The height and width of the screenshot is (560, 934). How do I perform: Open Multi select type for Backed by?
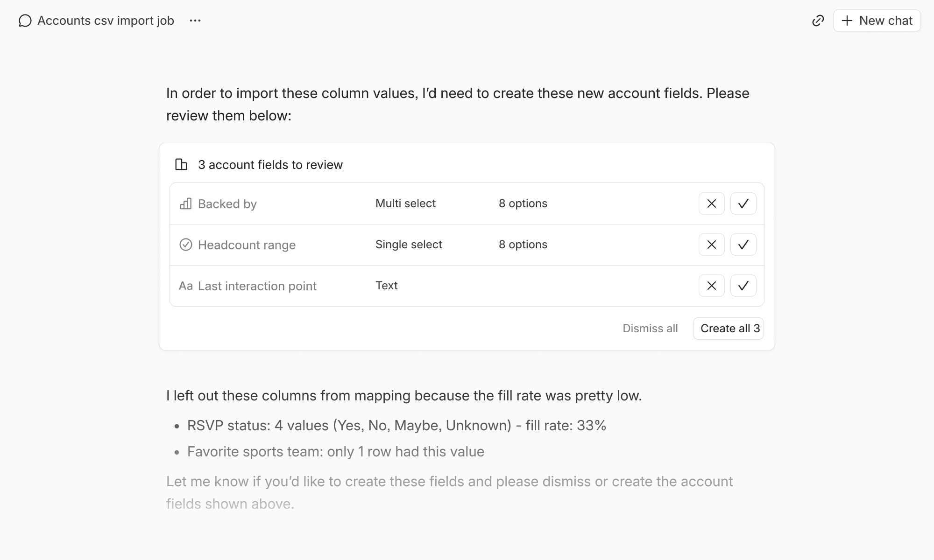tap(405, 203)
